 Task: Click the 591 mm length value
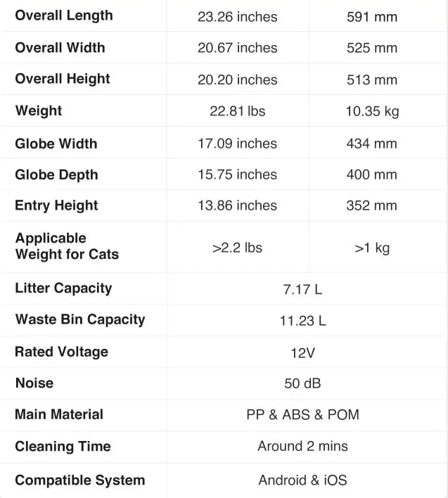(x=371, y=16)
